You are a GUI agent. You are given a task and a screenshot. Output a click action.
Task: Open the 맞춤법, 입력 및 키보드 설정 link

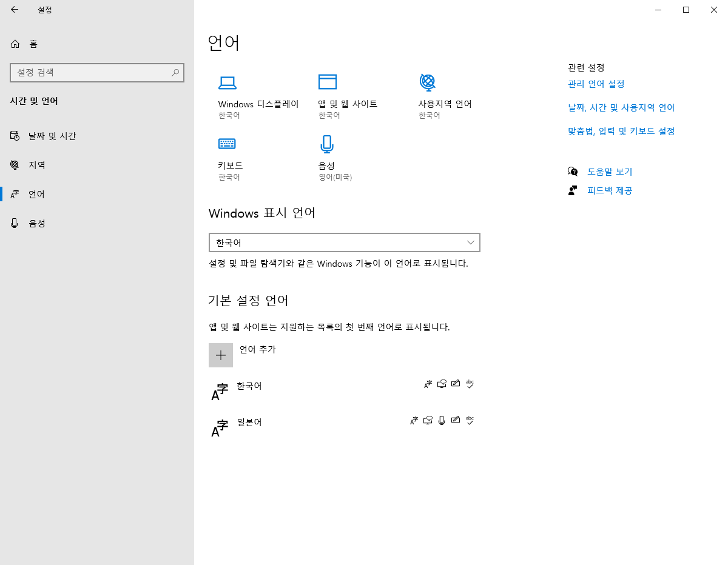click(x=621, y=131)
